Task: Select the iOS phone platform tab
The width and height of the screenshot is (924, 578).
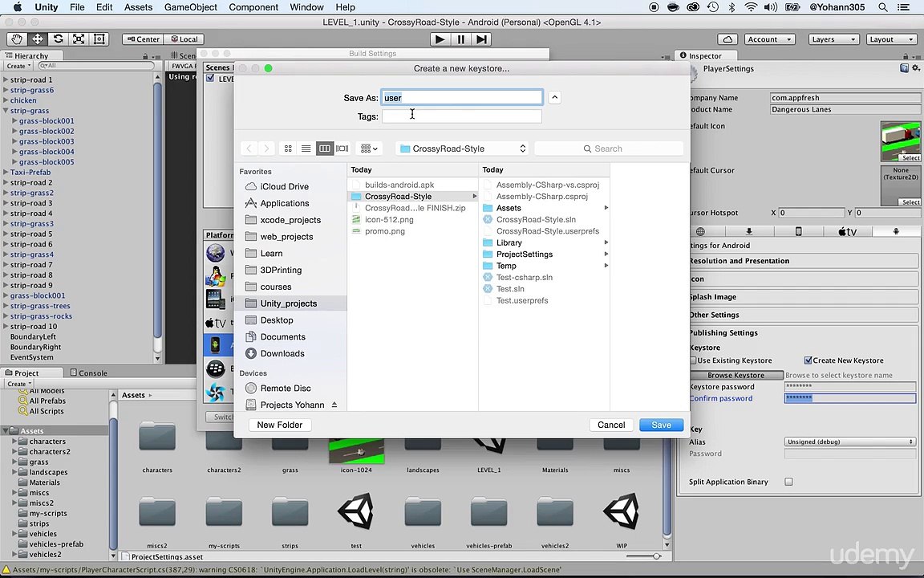Action: (799, 232)
